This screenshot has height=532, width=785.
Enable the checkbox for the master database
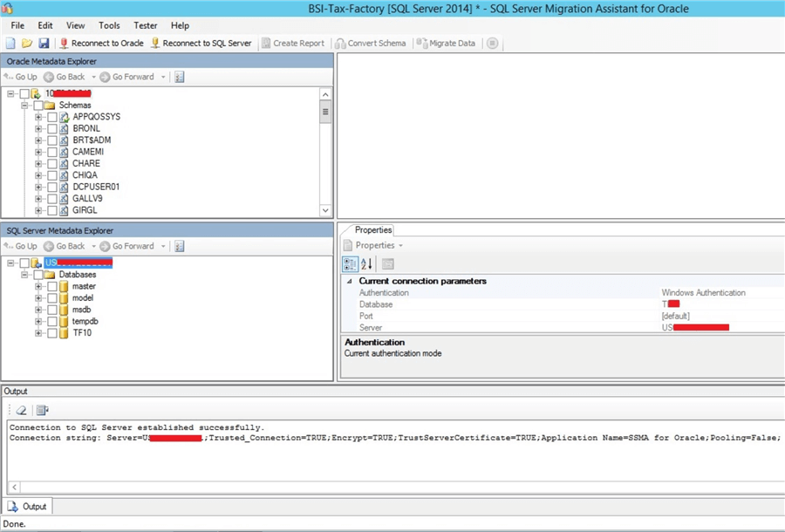click(x=52, y=285)
